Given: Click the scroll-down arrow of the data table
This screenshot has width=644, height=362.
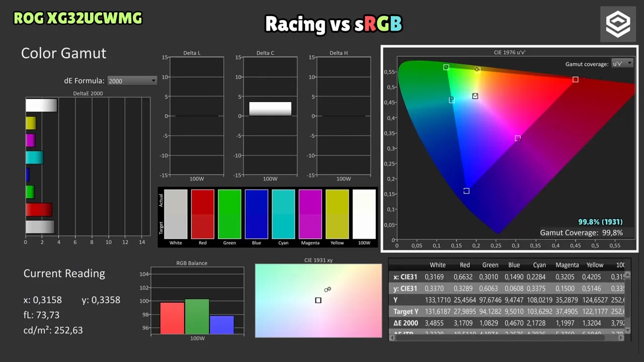Looking at the screenshot, I should pos(627,330).
